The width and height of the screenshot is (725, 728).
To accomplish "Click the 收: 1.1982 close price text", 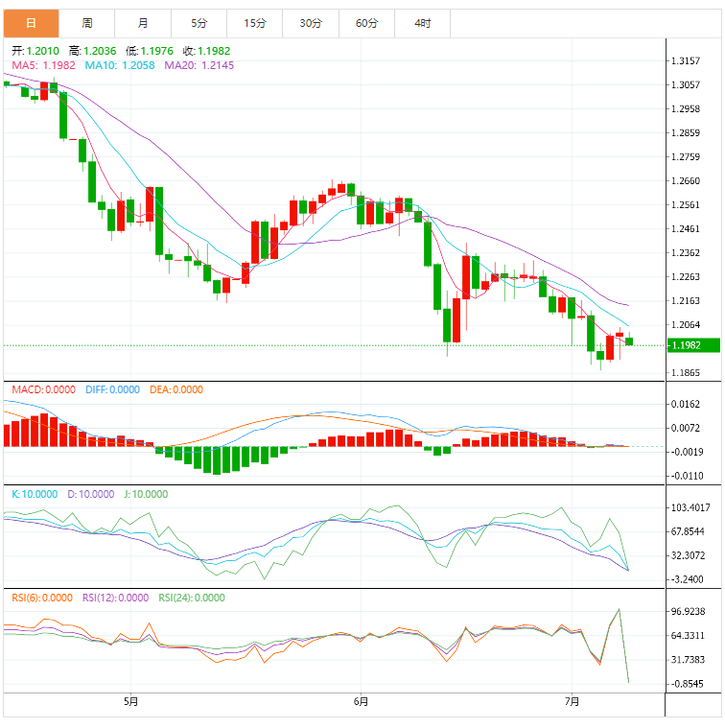I will pos(206,51).
